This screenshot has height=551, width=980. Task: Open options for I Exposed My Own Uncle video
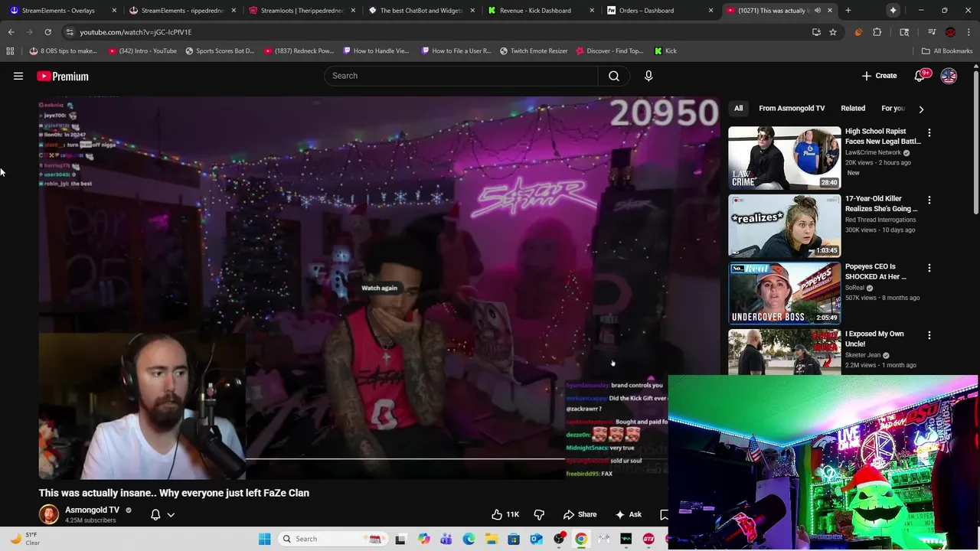pyautogui.click(x=929, y=335)
